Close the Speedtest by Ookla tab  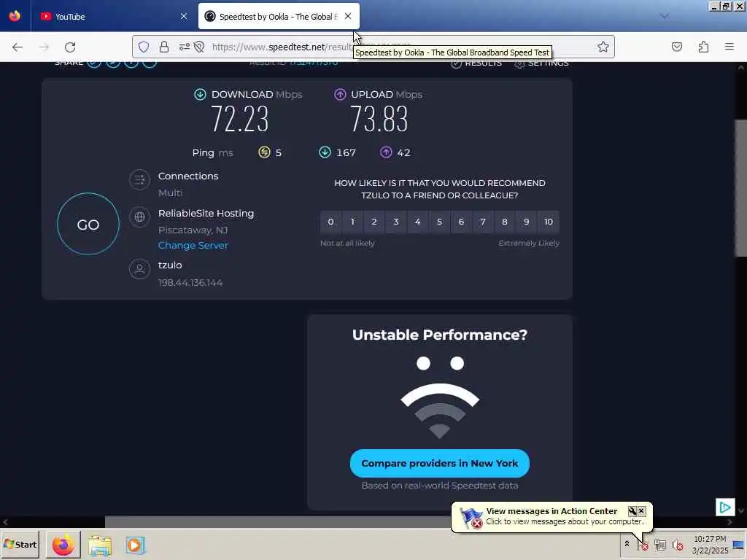tap(348, 16)
